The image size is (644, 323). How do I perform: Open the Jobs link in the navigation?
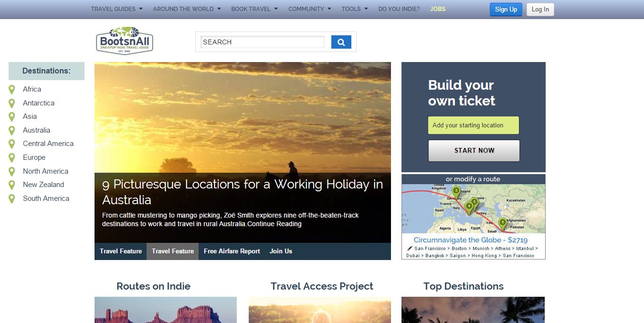tap(438, 9)
